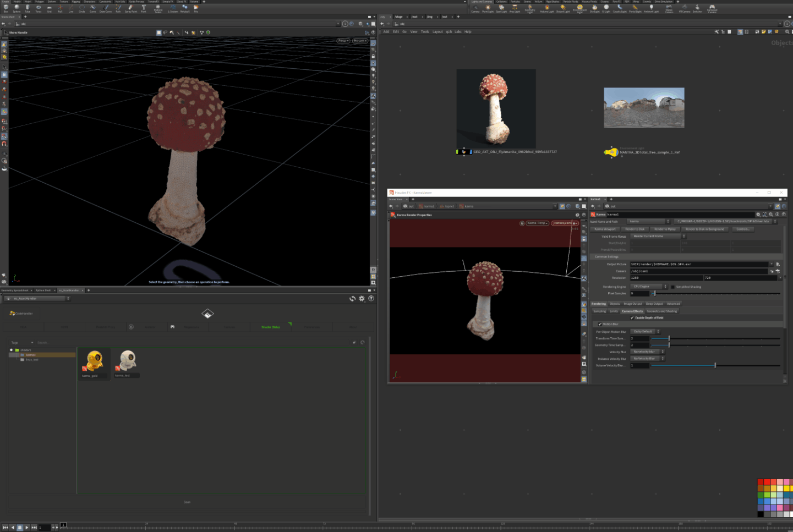Toggle the Enable Depth of Field checkbox
Image resolution: width=793 pixels, height=532 pixels.
(x=632, y=318)
